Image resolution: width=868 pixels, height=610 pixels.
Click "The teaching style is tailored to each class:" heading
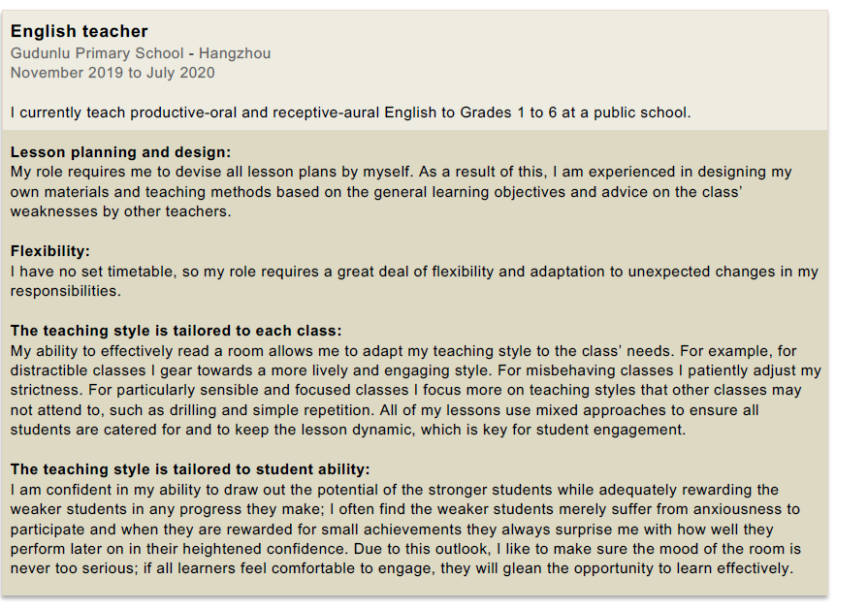pos(177,331)
